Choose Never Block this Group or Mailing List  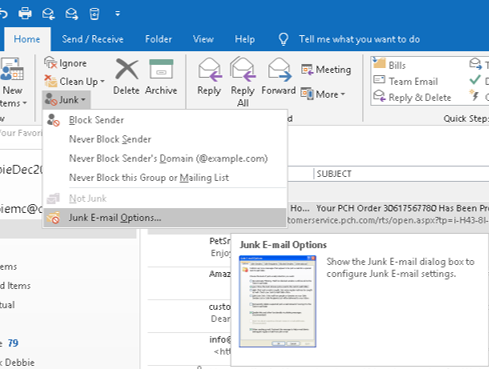pos(165,178)
